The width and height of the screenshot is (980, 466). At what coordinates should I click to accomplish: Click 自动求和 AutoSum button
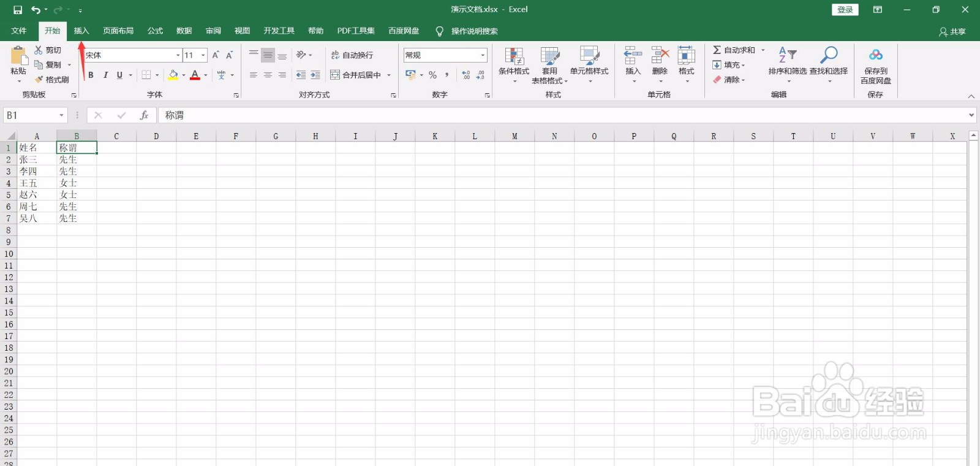point(734,50)
